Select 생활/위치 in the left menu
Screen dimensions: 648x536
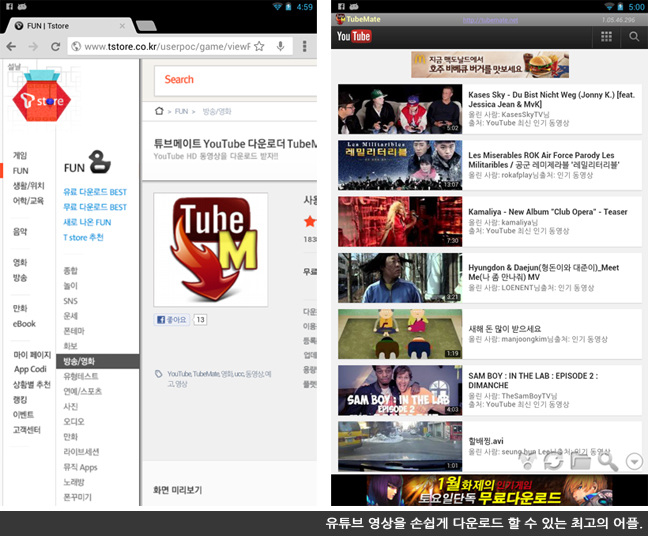point(29,186)
